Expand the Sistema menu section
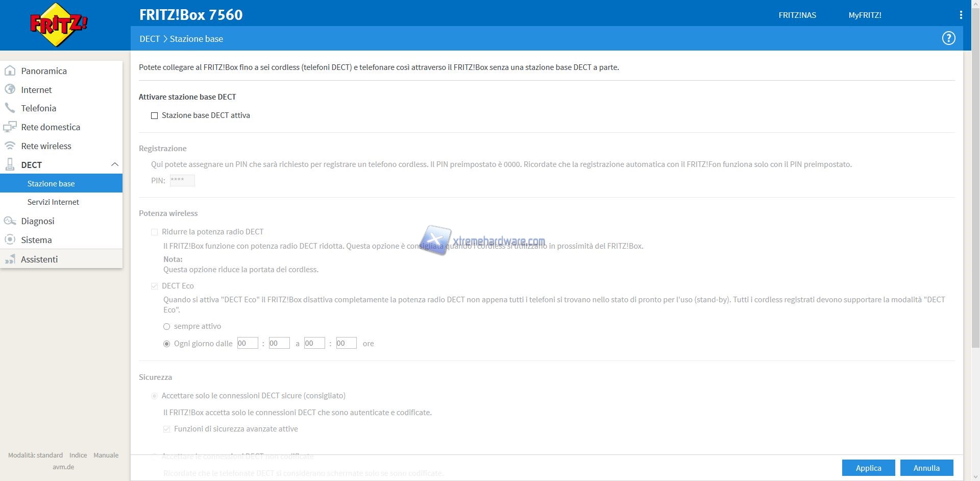The image size is (980, 481). coord(36,240)
